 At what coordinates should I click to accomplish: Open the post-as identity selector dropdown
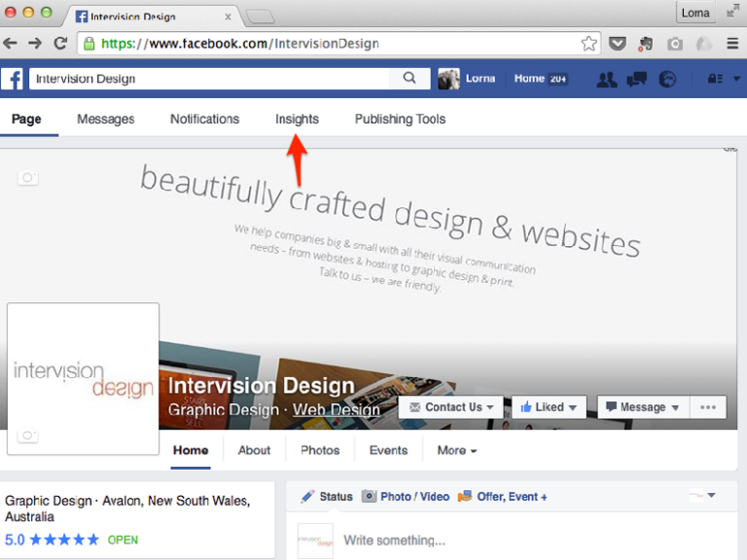click(702, 495)
